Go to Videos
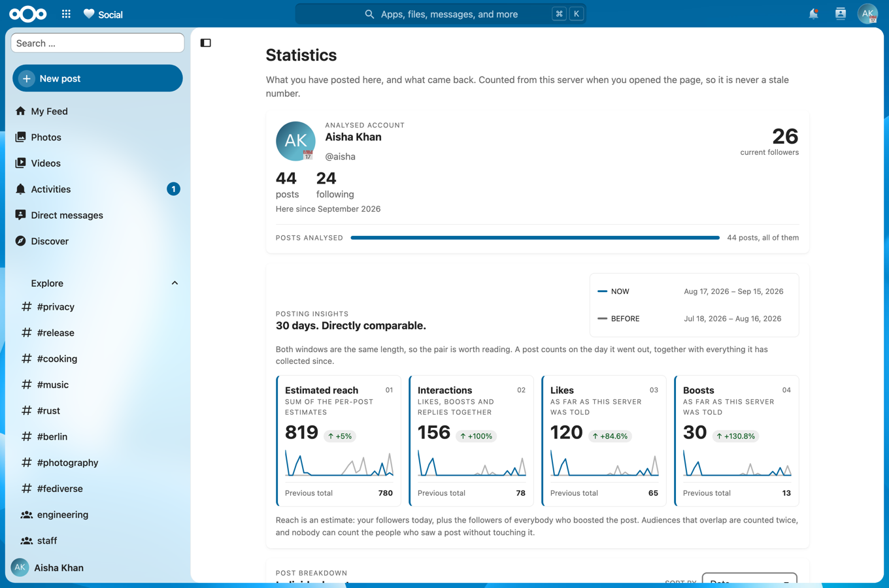The height and width of the screenshot is (588, 889). (97, 163)
